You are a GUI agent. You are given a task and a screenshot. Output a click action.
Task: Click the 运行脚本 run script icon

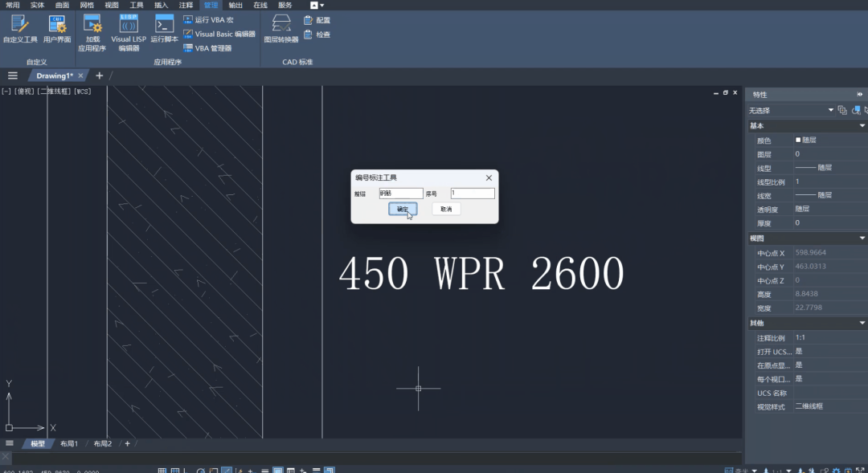click(x=165, y=29)
